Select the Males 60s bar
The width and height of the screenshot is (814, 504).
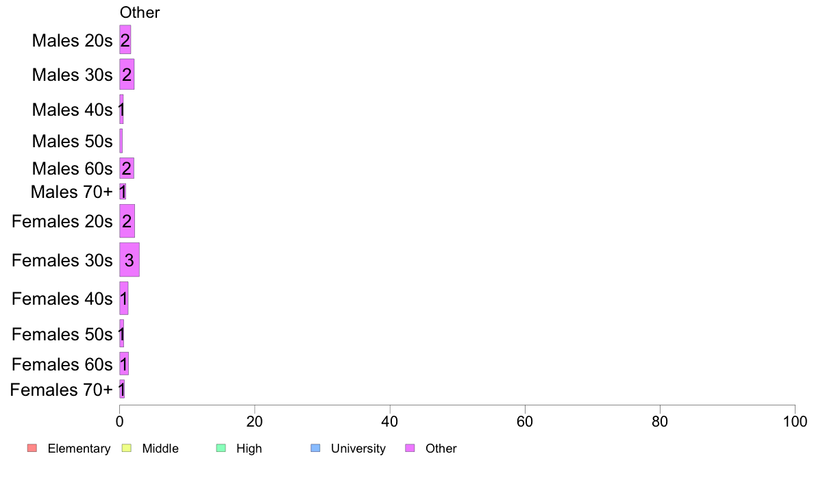(127, 168)
